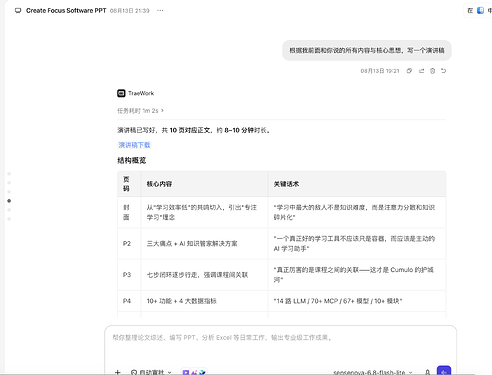Click the P2 row label
Image resolution: width=492 pixels, height=375 pixels.
click(127, 244)
